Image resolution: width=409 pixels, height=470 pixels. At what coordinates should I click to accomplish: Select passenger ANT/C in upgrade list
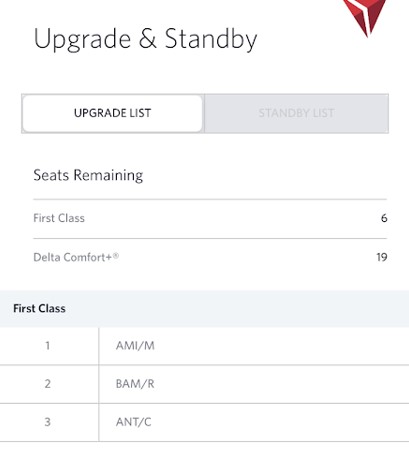pos(133,422)
